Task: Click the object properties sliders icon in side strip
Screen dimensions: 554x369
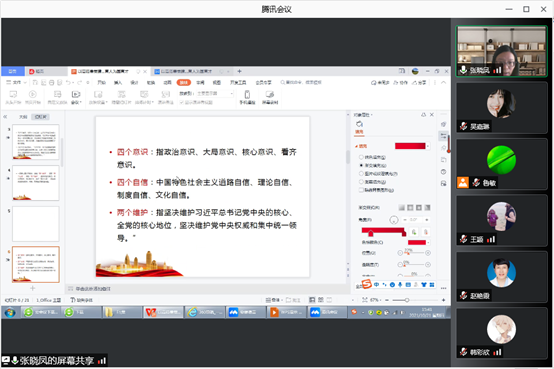Action: click(443, 136)
